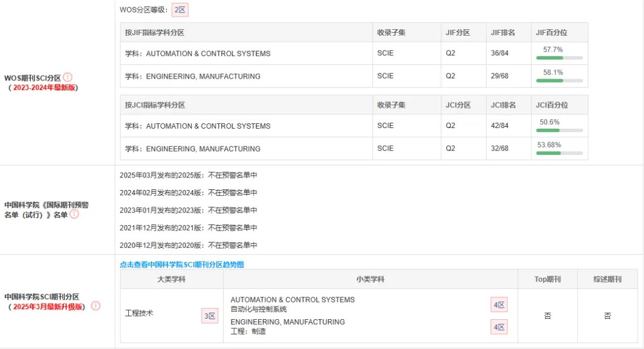Click 4区 badge for 自动化与控制系统
Screen dimensions: 644x349
(x=499, y=305)
